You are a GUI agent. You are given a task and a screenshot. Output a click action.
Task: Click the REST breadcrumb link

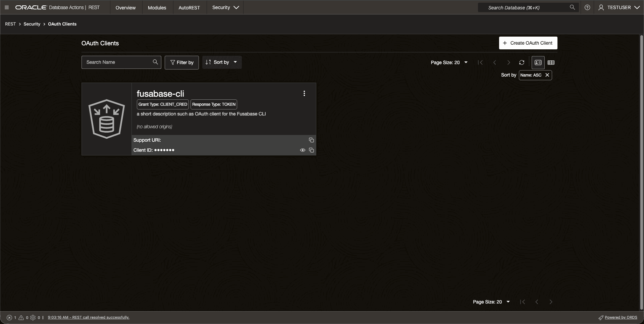point(10,24)
